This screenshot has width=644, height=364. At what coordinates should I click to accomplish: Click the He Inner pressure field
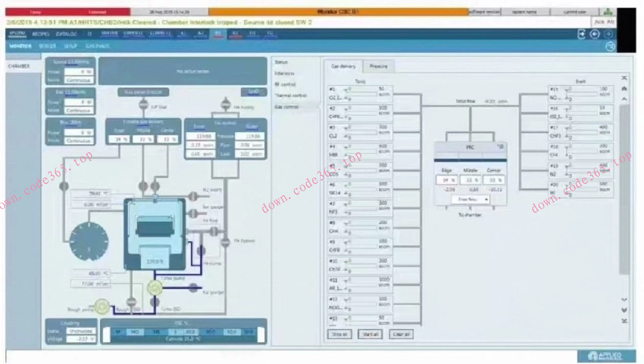click(200, 136)
